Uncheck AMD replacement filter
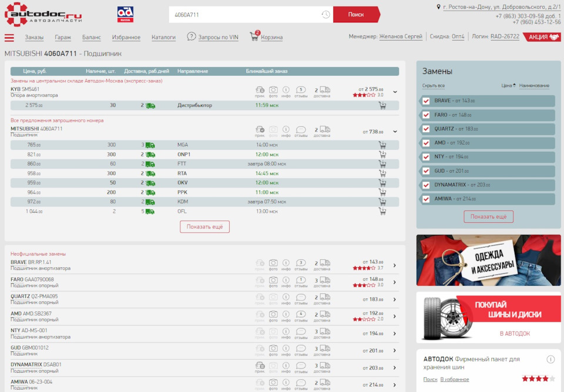 [x=427, y=143]
